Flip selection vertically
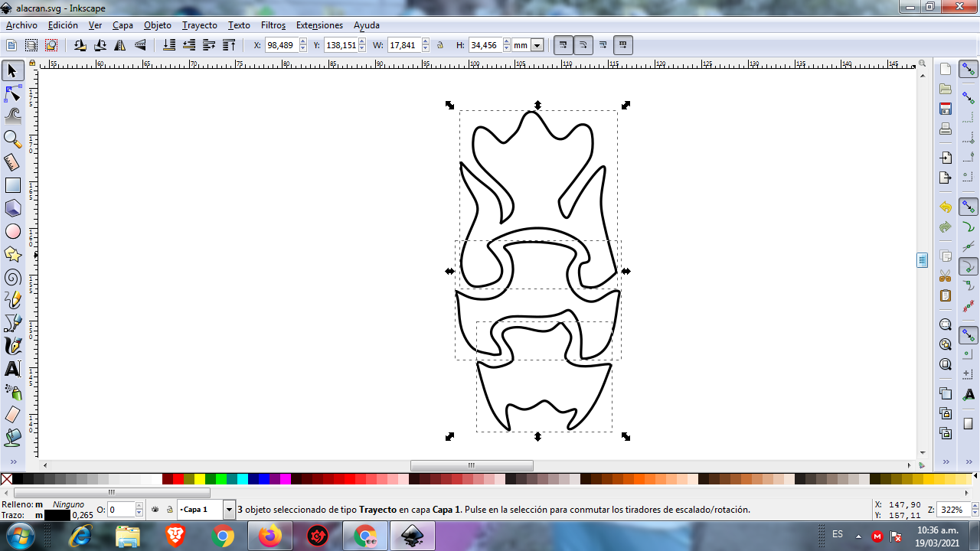The image size is (980, 551). point(140,45)
